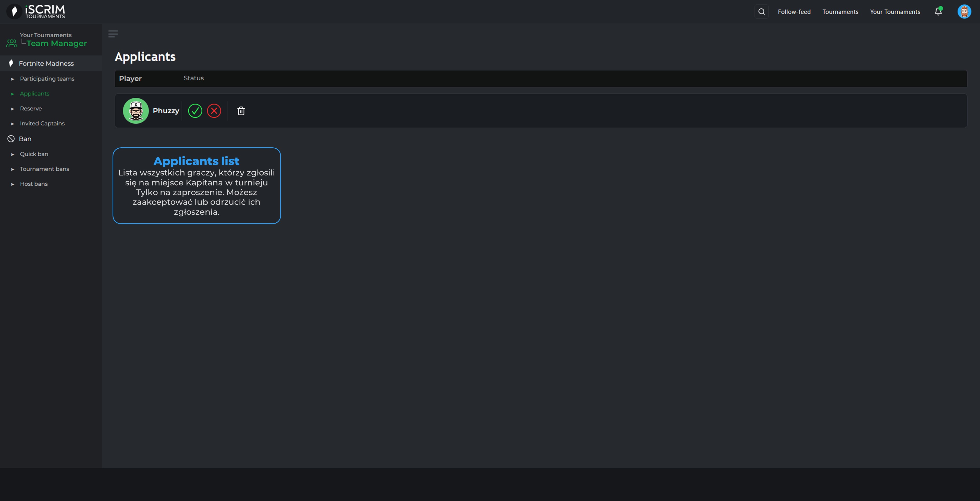
Task: Delete Phuzzy's application with the trash icon
Action: [241, 111]
